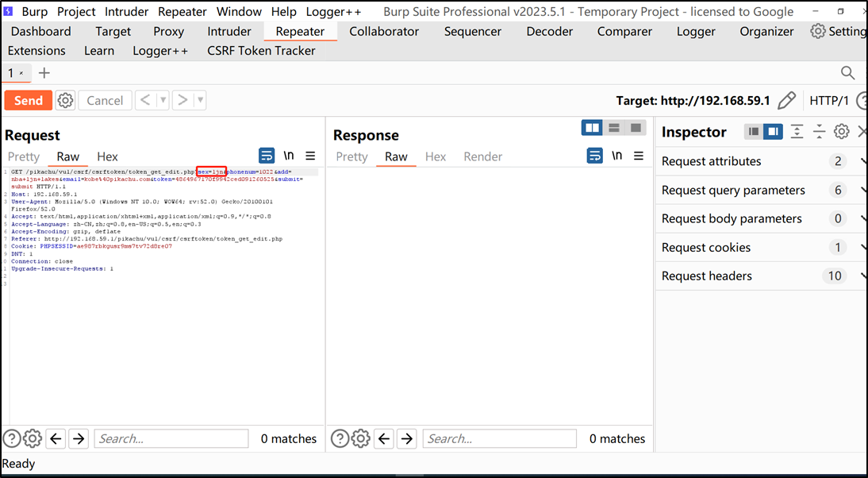Open the Burp menu
Screen dimensions: 868x478
pos(34,12)
